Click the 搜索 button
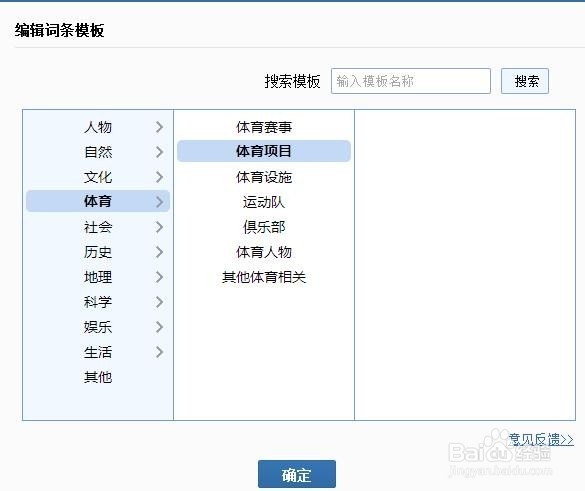 [525, 81]
